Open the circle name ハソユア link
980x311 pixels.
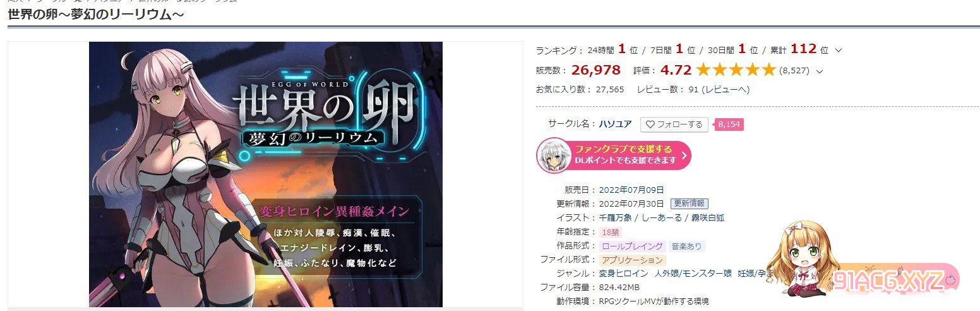coord(615,125)
